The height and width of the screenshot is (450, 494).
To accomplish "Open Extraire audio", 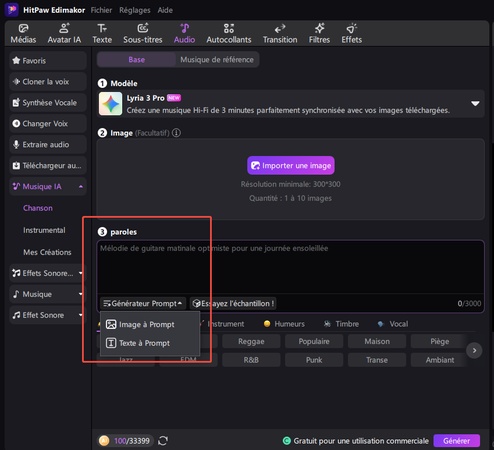I will [48, 145].
